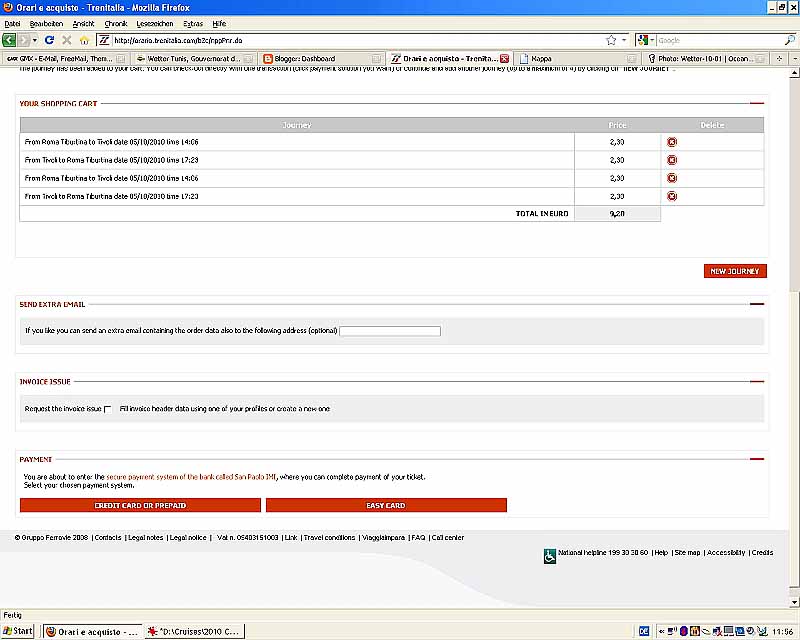Open the list all tabs dropdown

click(x=795, y=59)
